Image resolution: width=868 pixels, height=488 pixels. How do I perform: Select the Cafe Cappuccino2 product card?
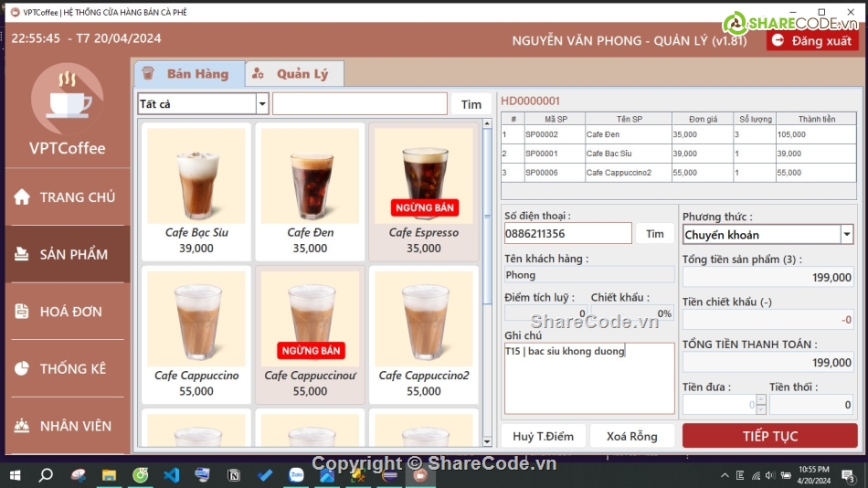point(423,334)
